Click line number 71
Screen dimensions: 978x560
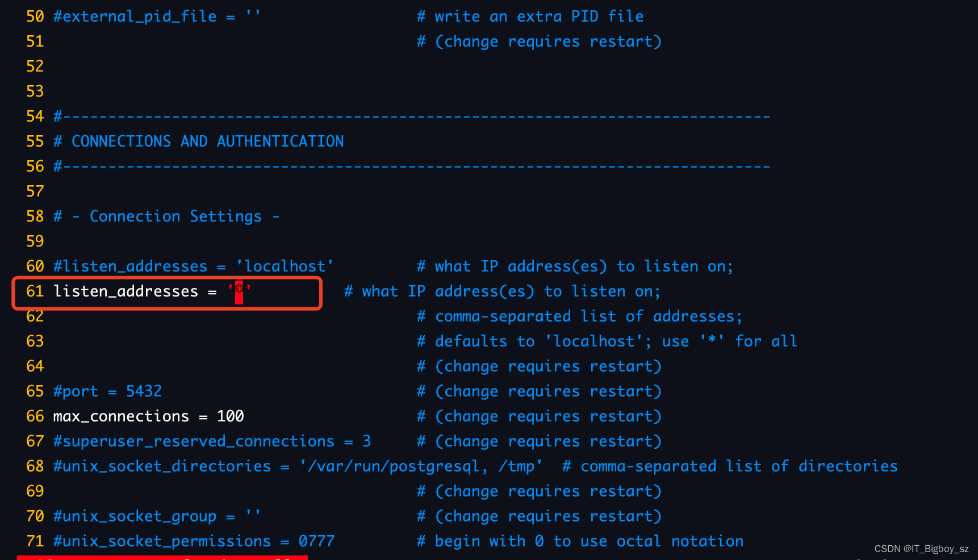[x=35, y=541]
